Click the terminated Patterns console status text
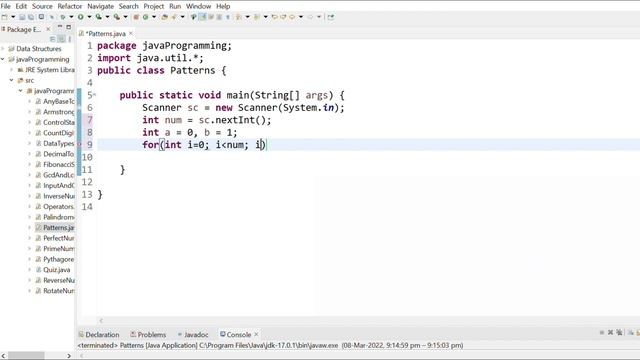 click(270, 345)
